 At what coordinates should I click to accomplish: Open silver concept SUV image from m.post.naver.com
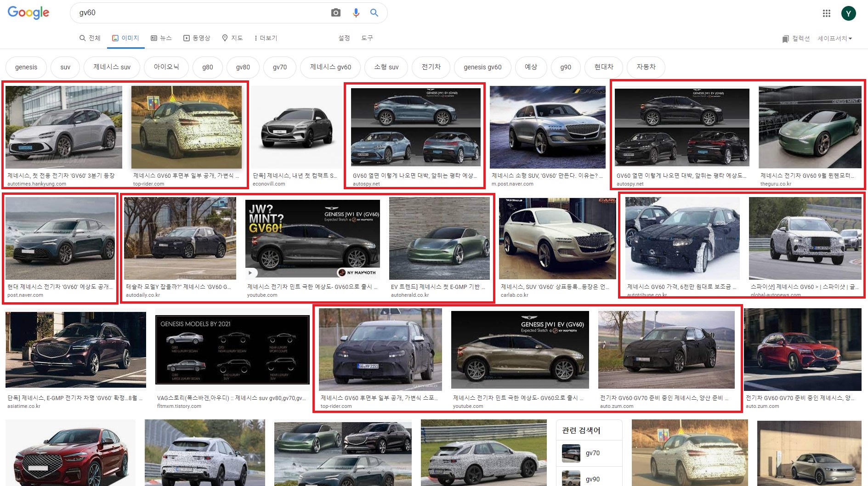click(x=548, y=127)
